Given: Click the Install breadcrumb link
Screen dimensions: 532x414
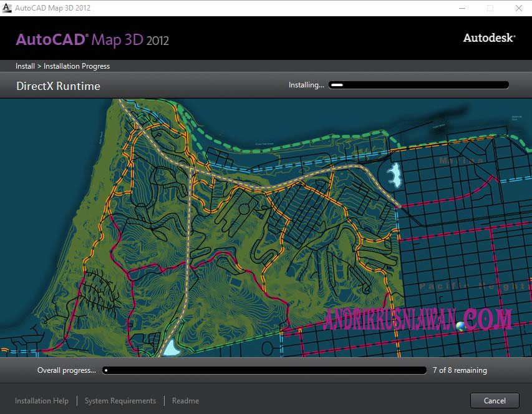Looking at the screenshot, I should [24, 66].
